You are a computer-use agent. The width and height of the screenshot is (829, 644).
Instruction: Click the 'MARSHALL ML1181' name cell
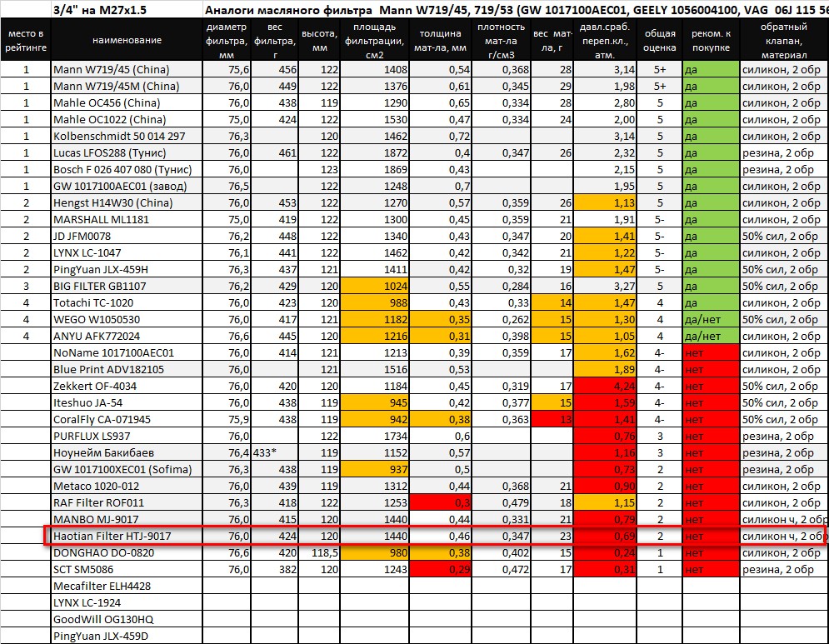127,219
